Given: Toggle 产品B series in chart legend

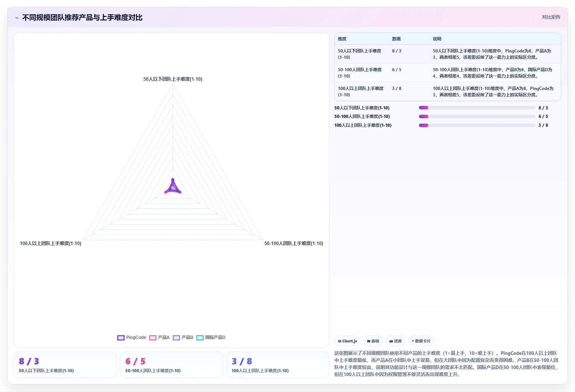Looking at the screenshot, I should click(x=183, y=337).
